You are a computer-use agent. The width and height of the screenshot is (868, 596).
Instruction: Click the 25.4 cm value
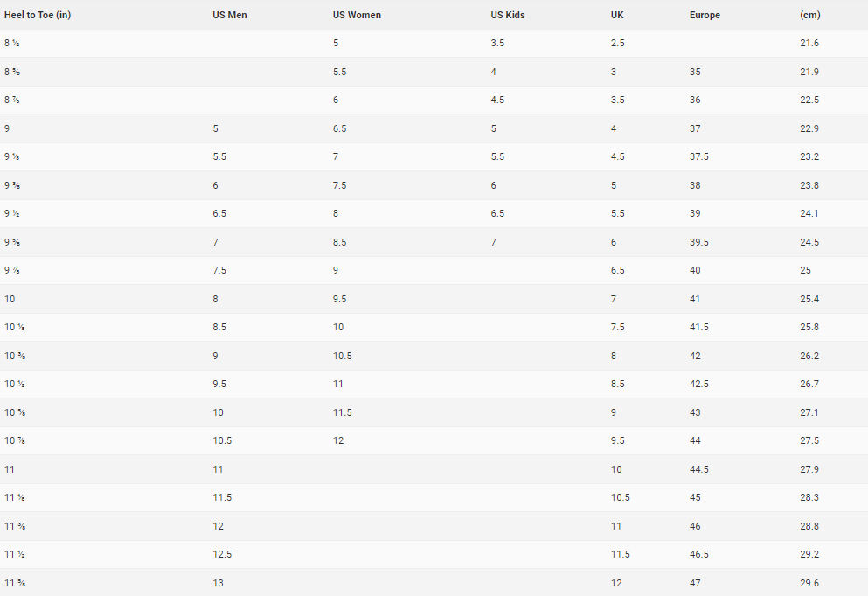[x=809, y=299]
